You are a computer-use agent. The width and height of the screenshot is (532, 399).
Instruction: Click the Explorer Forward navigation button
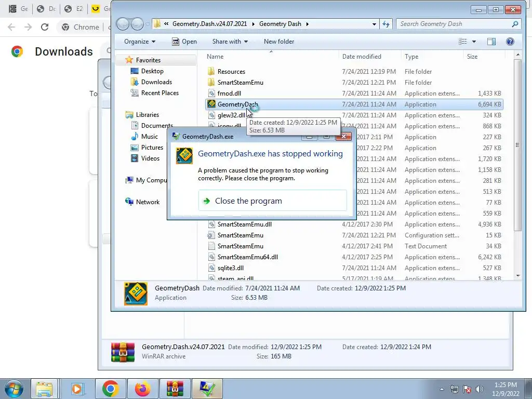tap(137, 24)
